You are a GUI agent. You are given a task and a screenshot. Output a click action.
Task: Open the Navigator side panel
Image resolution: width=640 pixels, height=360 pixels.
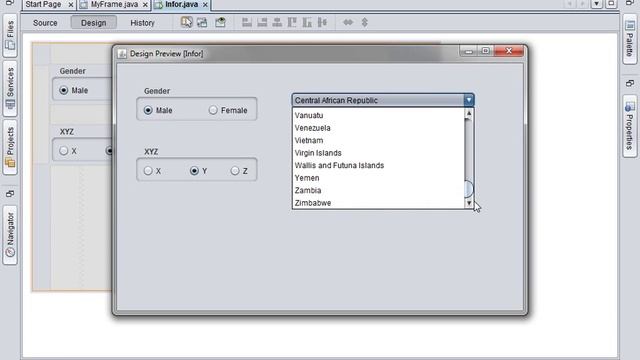(x=10, y=235)
